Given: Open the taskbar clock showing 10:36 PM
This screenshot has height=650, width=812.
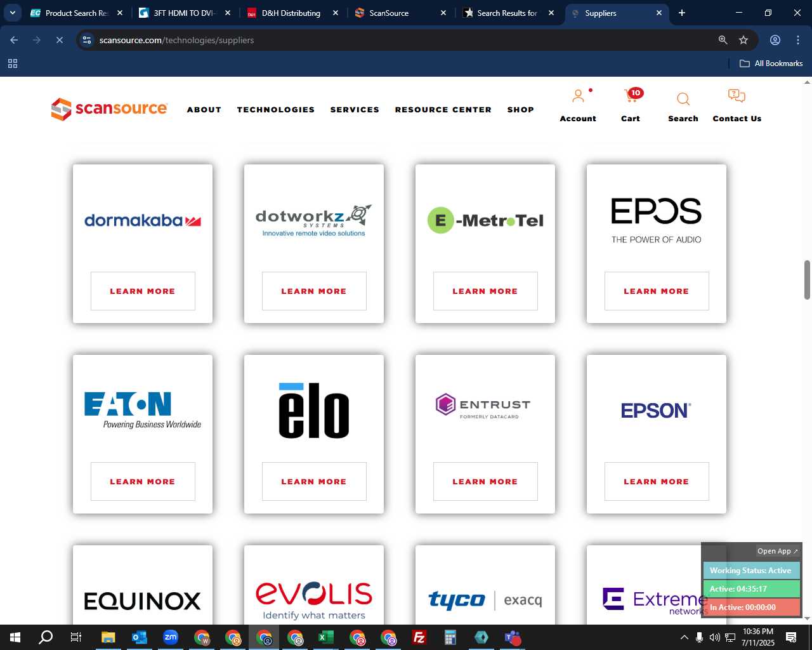Looking at the screenshot, I should tap(758, 637).
